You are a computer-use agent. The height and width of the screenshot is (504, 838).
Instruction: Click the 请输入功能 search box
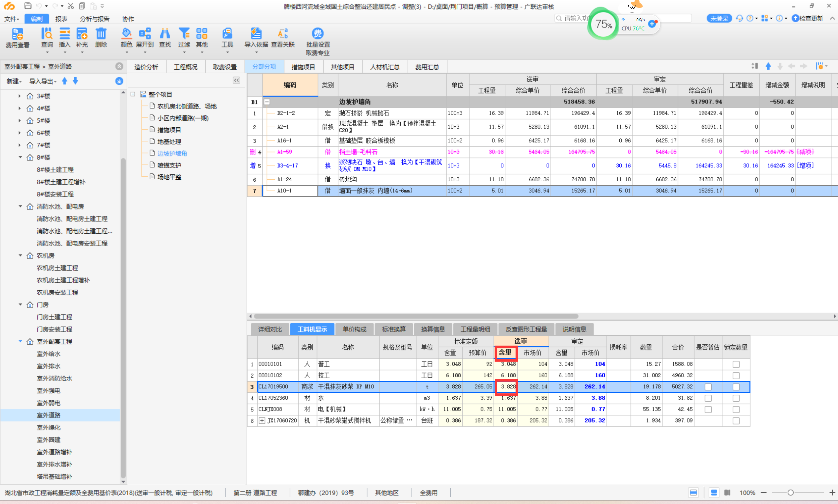tap(623, 18)
